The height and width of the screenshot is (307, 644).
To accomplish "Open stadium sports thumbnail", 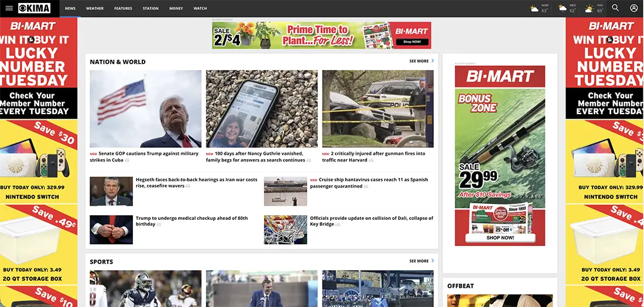I will point(378,288).
